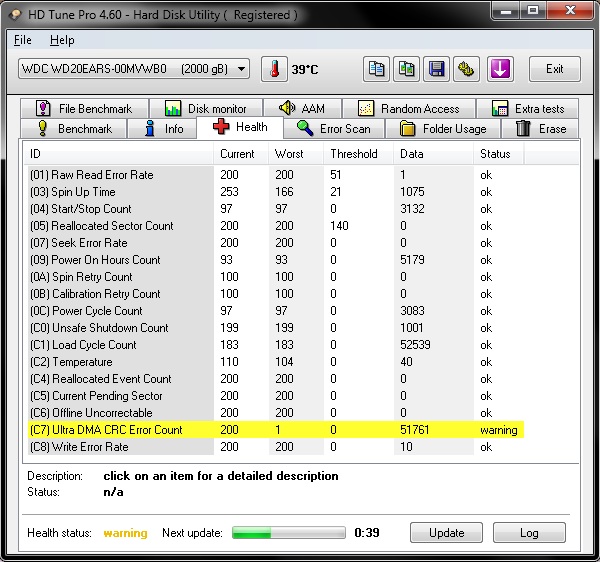Save screenshot using floppy disk icon
The image size is (600, 562).
[437, 69]
